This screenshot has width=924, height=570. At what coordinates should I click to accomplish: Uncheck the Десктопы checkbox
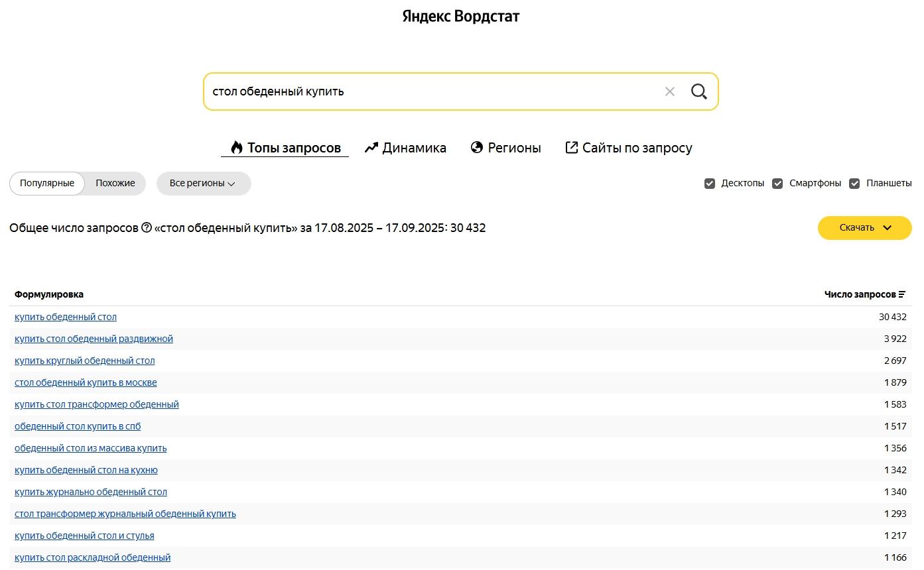click(710, 184)
